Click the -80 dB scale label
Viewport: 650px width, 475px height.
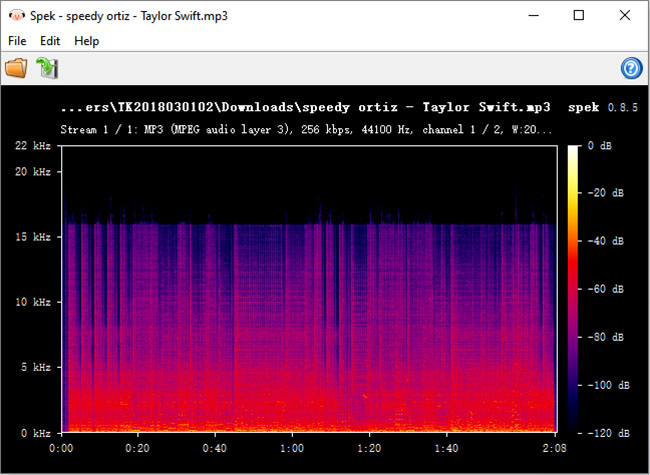pyautogui.click(x=606, y=337)
